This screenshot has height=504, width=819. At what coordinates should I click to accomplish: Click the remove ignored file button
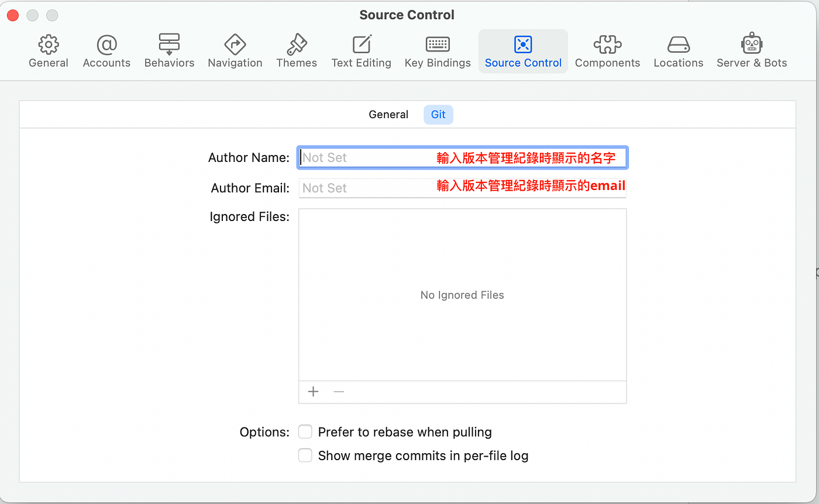338,391
